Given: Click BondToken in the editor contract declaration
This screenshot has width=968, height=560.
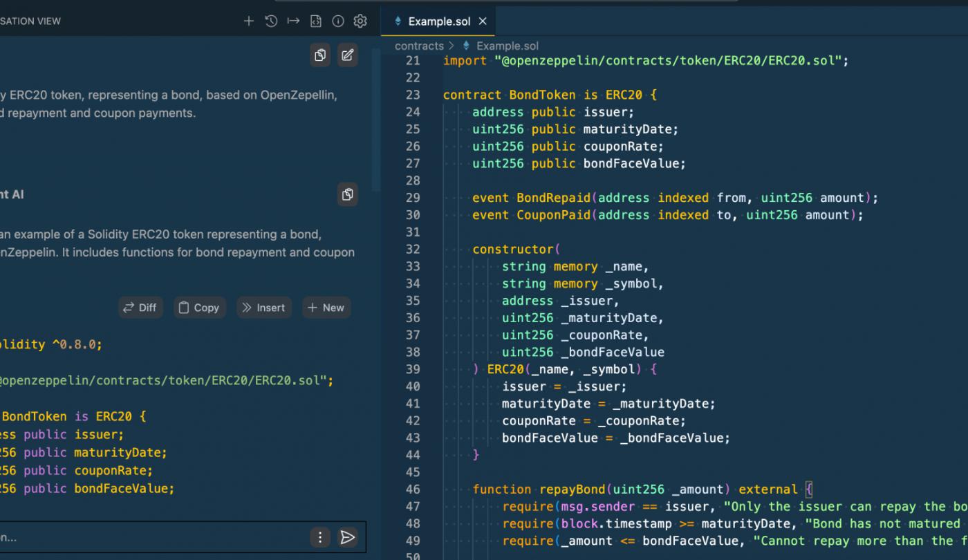Looking at the screenshot, I should tap(543, 95).
